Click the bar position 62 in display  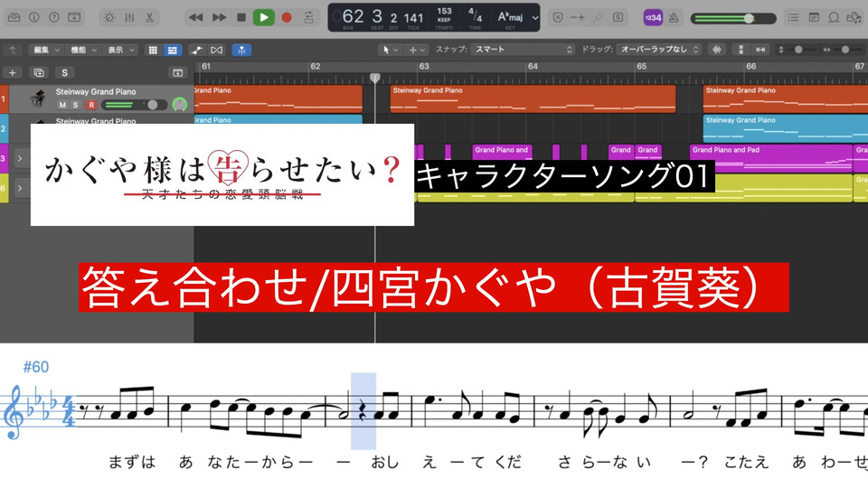353,16
